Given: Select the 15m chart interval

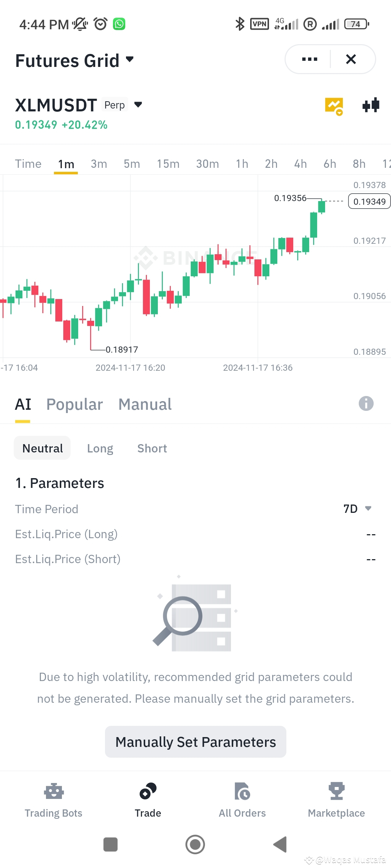Looking at the screenshot, I should [x=168, y=163].
